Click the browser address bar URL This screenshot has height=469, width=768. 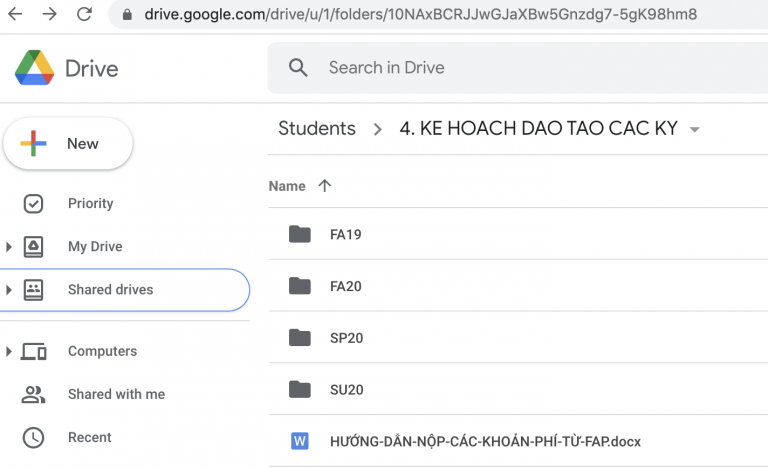[420, 14]
